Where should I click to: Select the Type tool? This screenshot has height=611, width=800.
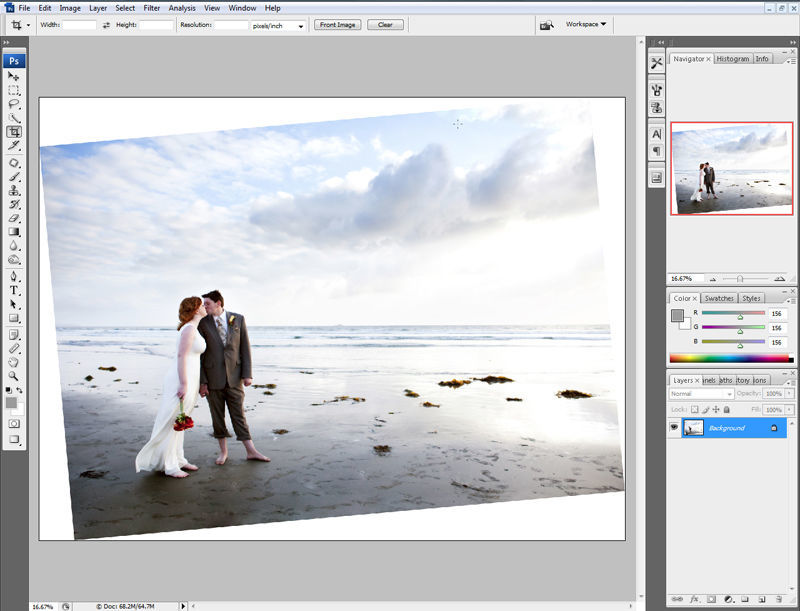pos(14,290)
